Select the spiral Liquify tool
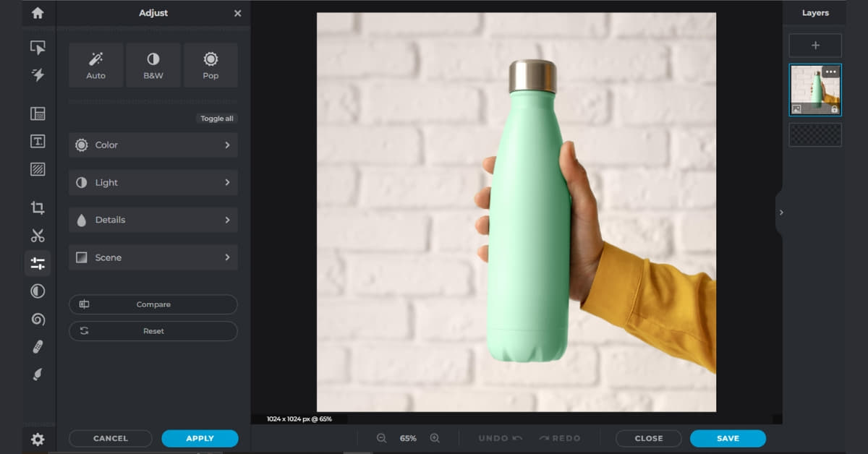 38,319
